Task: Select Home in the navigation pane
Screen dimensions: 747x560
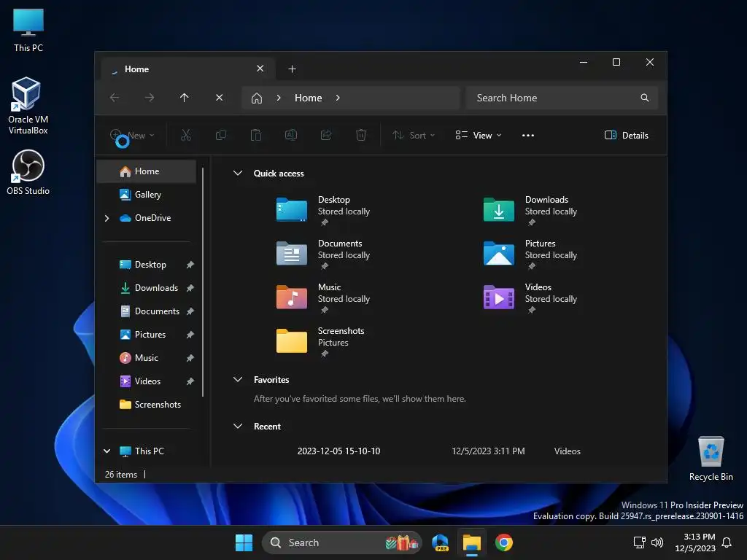Action: [146, 171]
